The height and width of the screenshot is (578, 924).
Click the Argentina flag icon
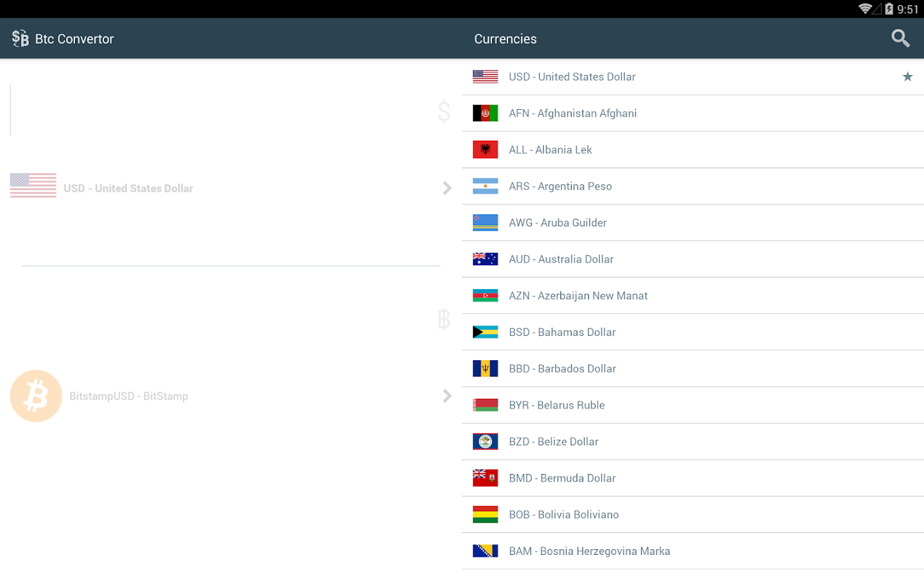[x=485, y=186]
